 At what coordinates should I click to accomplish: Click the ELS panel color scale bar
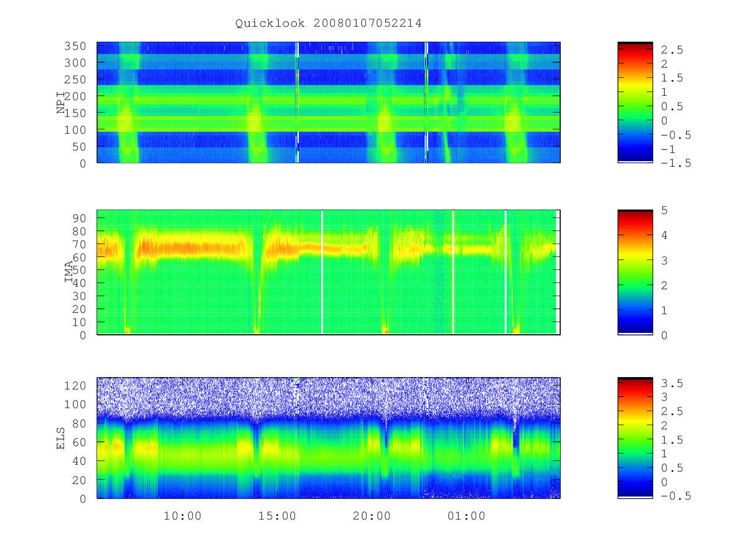click(635, 437)
